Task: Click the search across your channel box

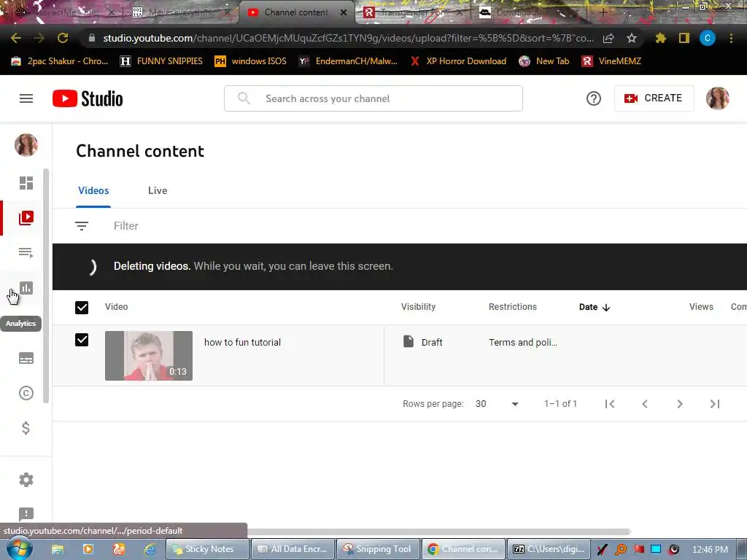Action: coord(373,98)
